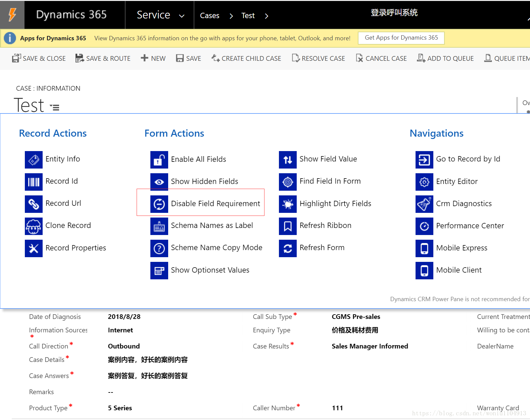Click the Product Type value 5 Series
This screenshot has height=420, width=530.
point(120,408)
